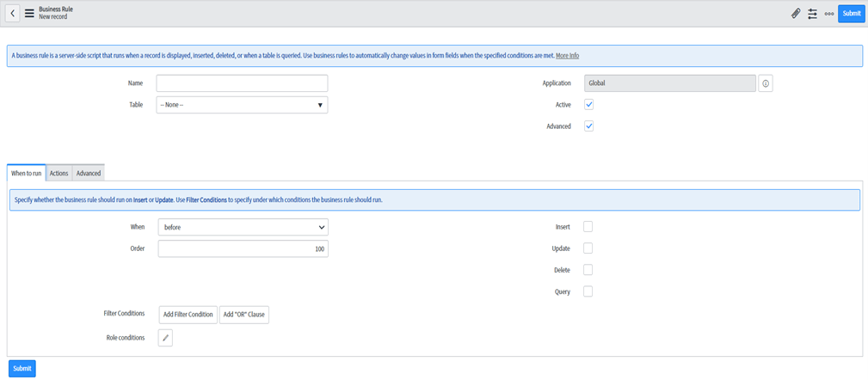Focus the Name input field
The height and width of the screenshot is (380, 868).
(x=242, y=83)
